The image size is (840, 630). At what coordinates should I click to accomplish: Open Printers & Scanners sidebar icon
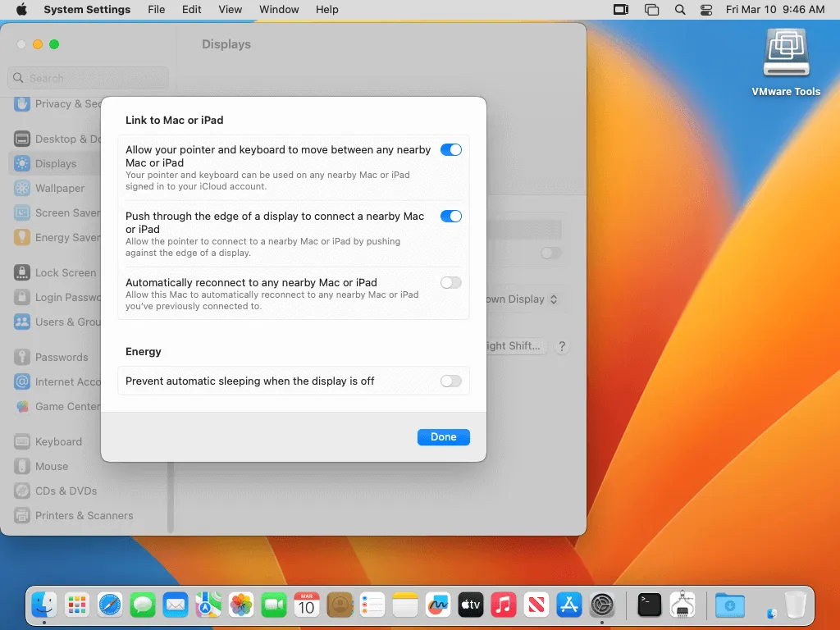(x=22, y=515)
